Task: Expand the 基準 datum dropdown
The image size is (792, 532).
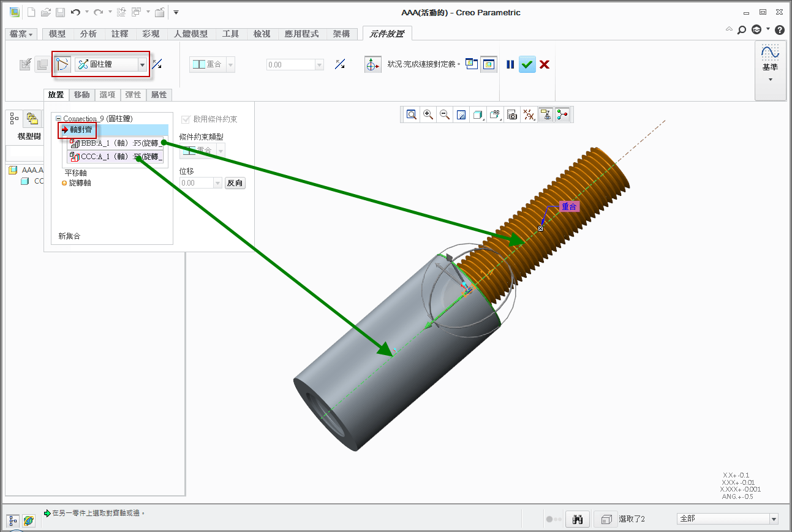Action: (770, 79)
